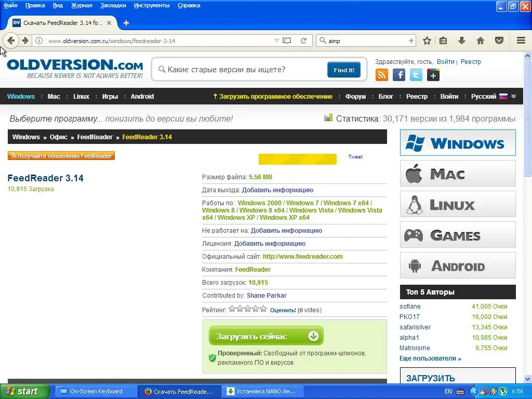Focus the browser search box containing aimp
Screen dimensions: 532x399
(x=366, y=41)
